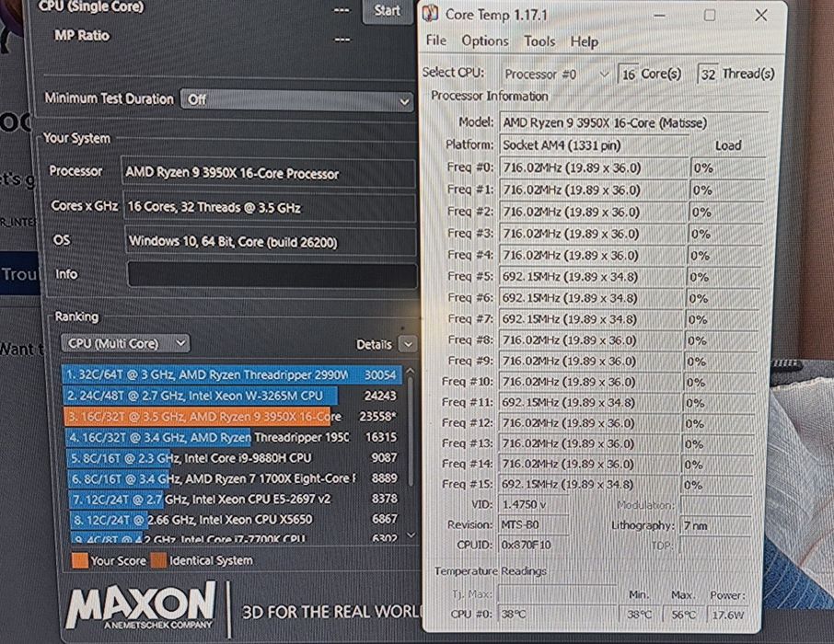Click the 23558 score value
This screenshot has width=834, height=644.
pyautogui.click(x=378, y=417)
